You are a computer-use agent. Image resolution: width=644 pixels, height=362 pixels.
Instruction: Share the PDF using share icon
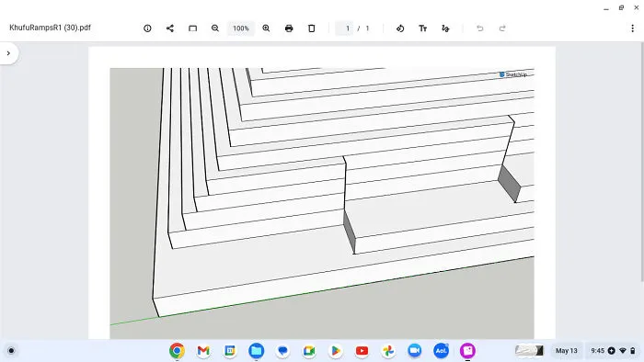click(170, 28)
